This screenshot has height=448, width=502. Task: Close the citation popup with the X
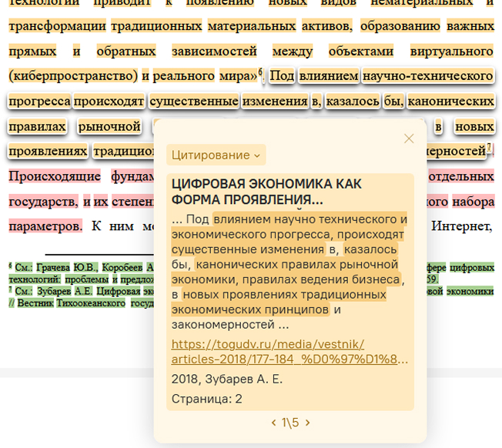(x=409, y=139)
